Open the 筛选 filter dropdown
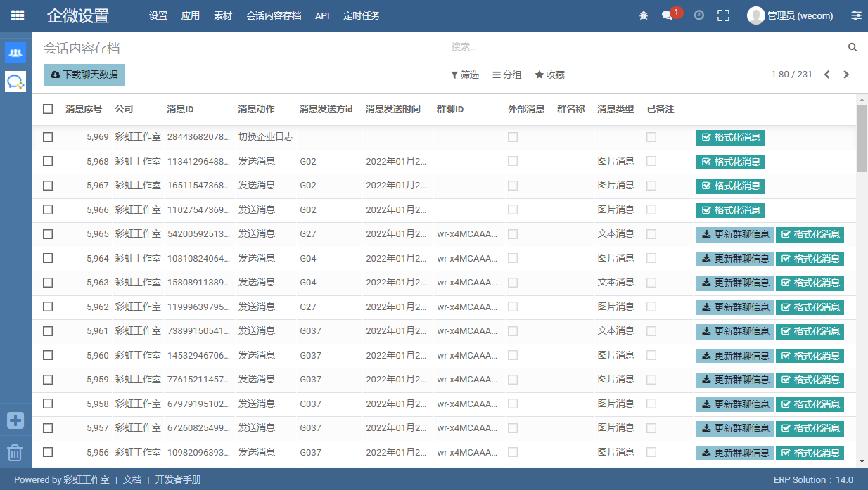The image size is (868, 490). tap(464, 75)
